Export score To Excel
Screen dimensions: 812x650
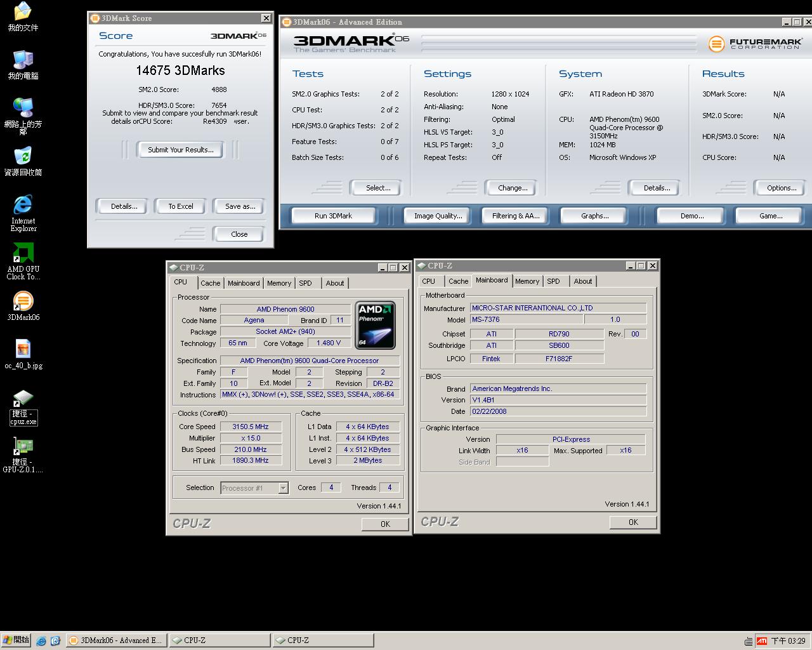pyautogui.click(x=181, y=206)
